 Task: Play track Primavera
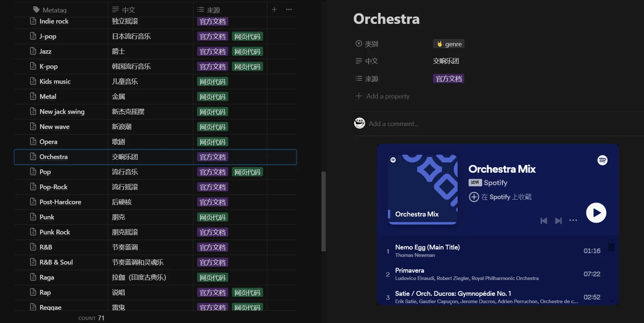410,270
